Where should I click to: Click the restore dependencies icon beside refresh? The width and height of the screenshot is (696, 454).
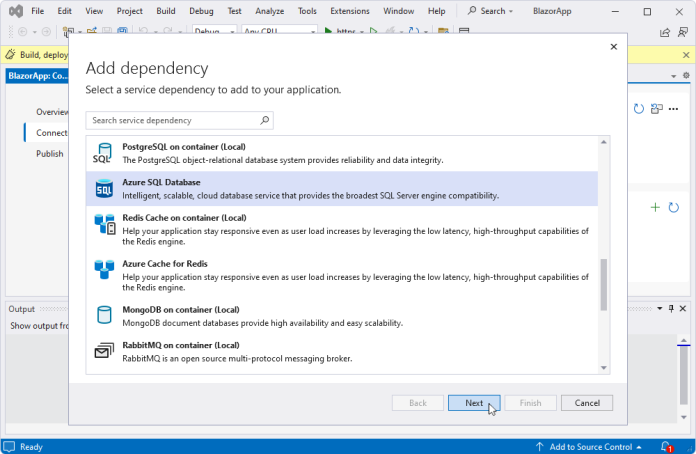point(656,109)
